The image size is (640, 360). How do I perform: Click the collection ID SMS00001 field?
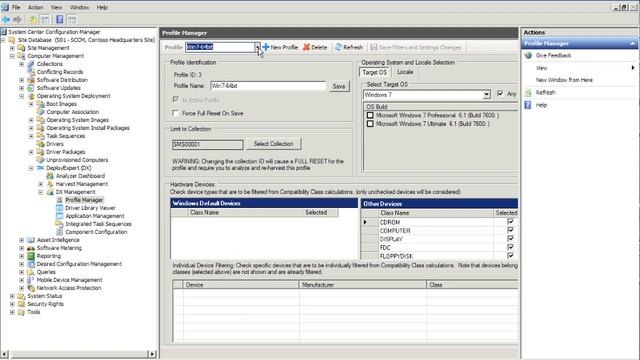(x=207, y=144)
